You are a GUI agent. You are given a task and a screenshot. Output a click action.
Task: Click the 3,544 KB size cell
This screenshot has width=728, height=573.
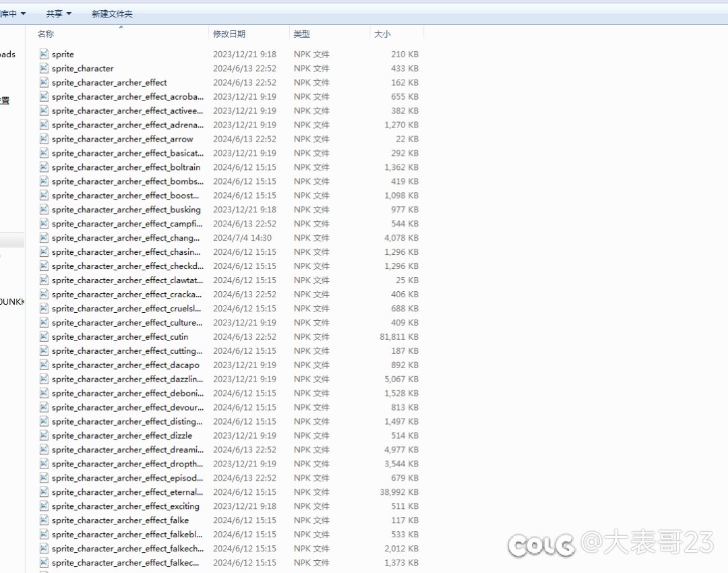(401, 464)
